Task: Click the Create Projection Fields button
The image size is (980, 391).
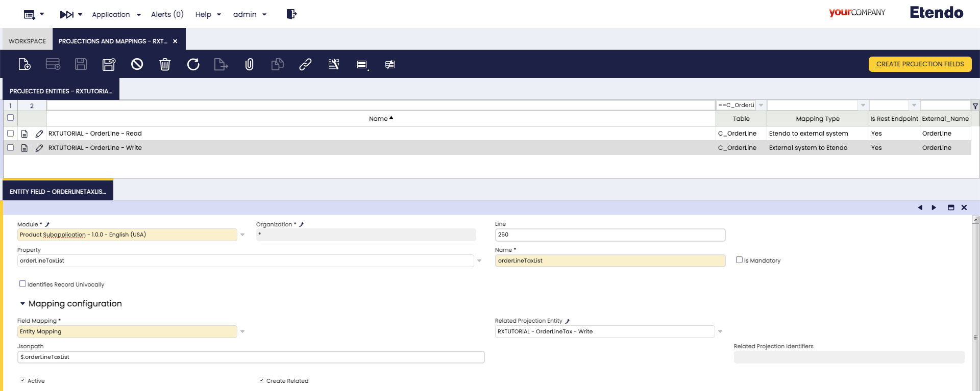Action: coord(920,64)
